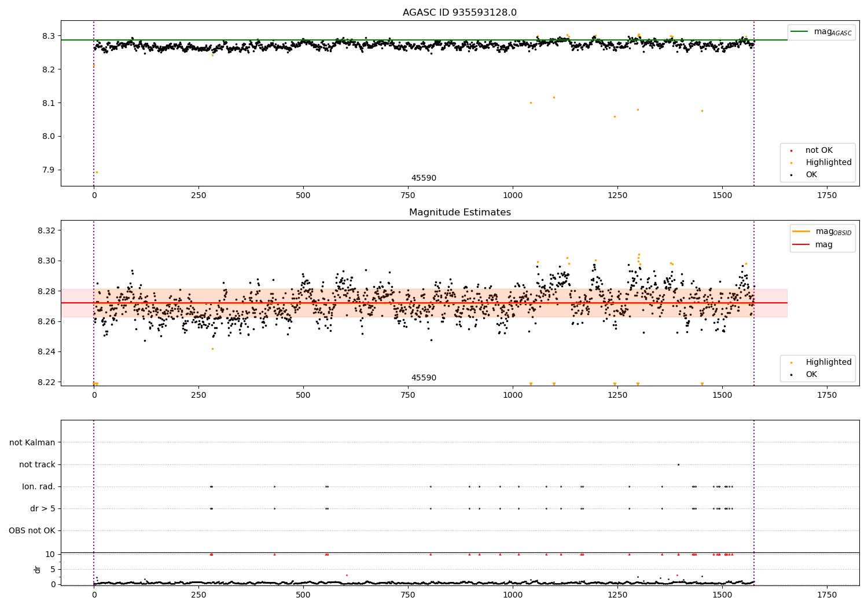This screenshot has height=608, width=868.
Task: Click '1750' x-tick of the top plot
Action: tap(827, 195)
